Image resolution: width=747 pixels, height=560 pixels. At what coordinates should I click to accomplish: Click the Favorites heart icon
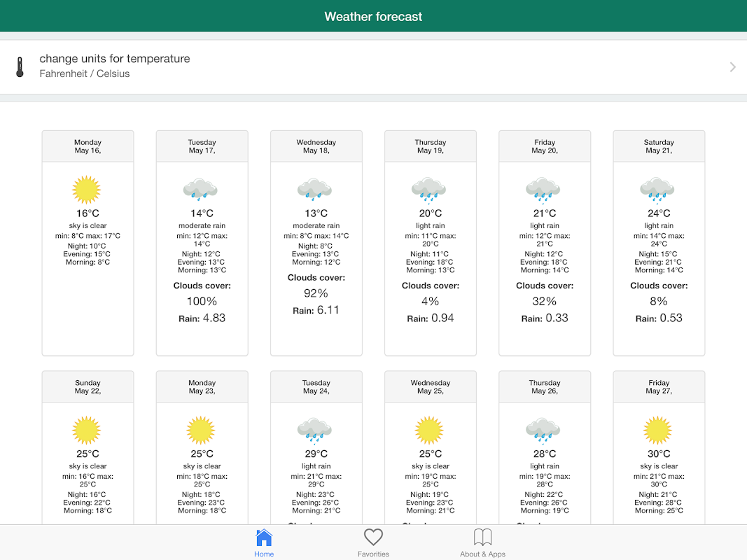click(374, 537)
